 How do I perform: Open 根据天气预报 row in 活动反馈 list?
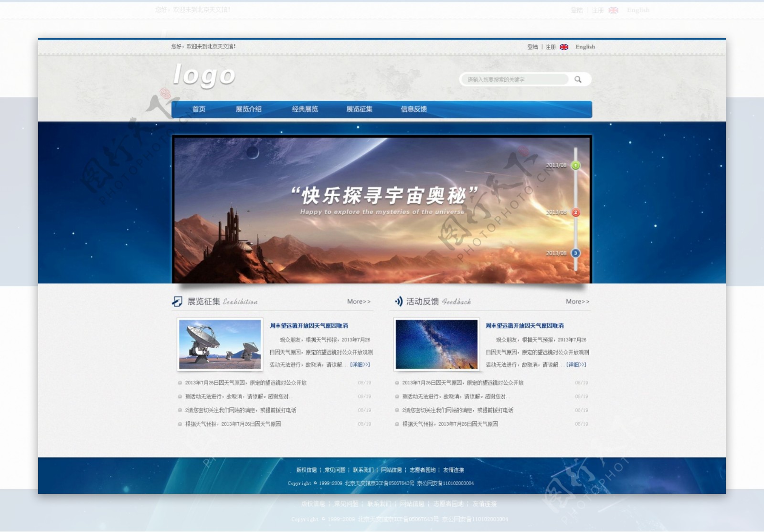pyautogui.click(x=491, y=424)
